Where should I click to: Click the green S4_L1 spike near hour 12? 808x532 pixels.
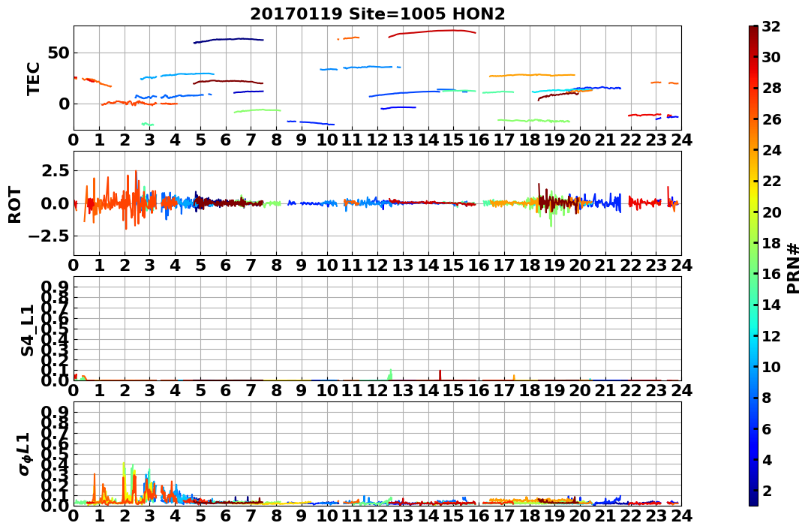(390, 374)
